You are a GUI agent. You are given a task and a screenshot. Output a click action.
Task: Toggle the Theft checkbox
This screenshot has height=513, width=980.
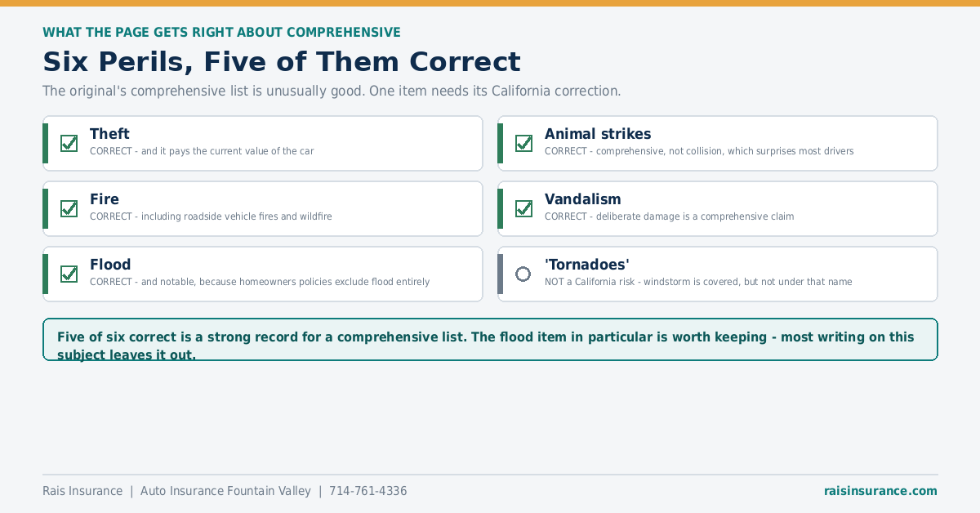pos(69,143)
